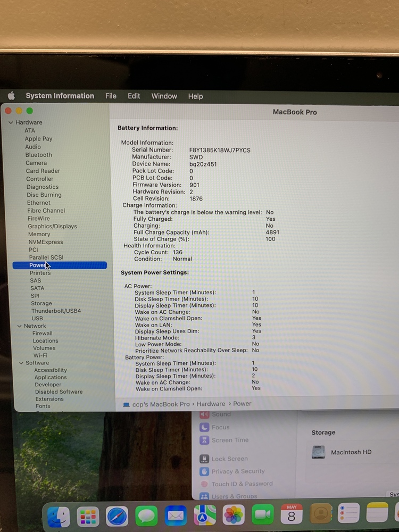Select Ethernet in sidebar
399x532 pixels.
tap(39, 203)
